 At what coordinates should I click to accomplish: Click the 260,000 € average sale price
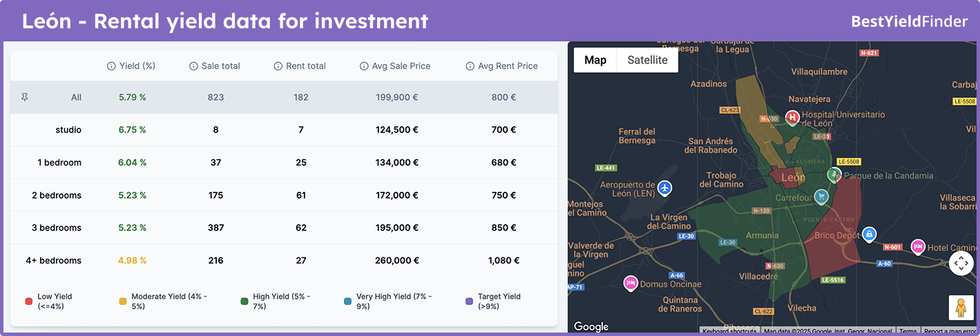tap(397, 261)
